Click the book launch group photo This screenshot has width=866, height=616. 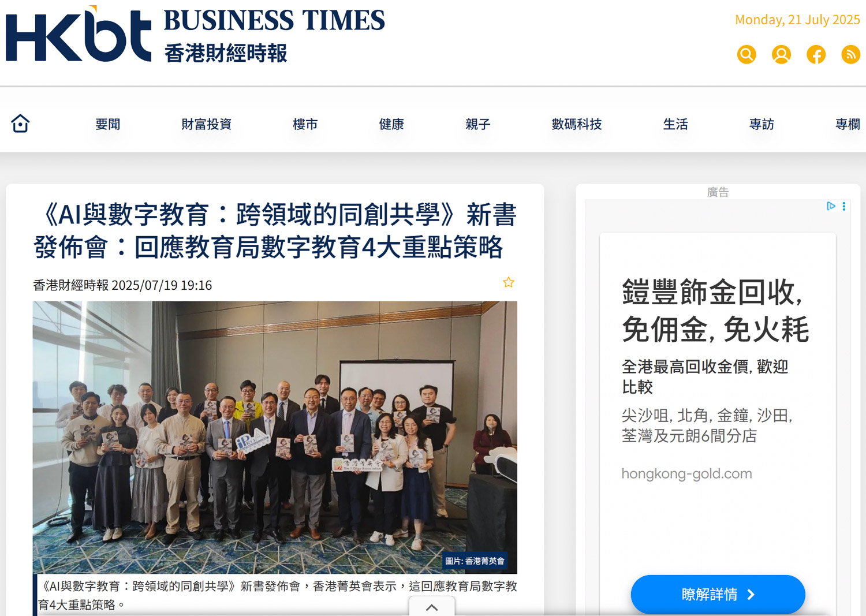(275, 437)
